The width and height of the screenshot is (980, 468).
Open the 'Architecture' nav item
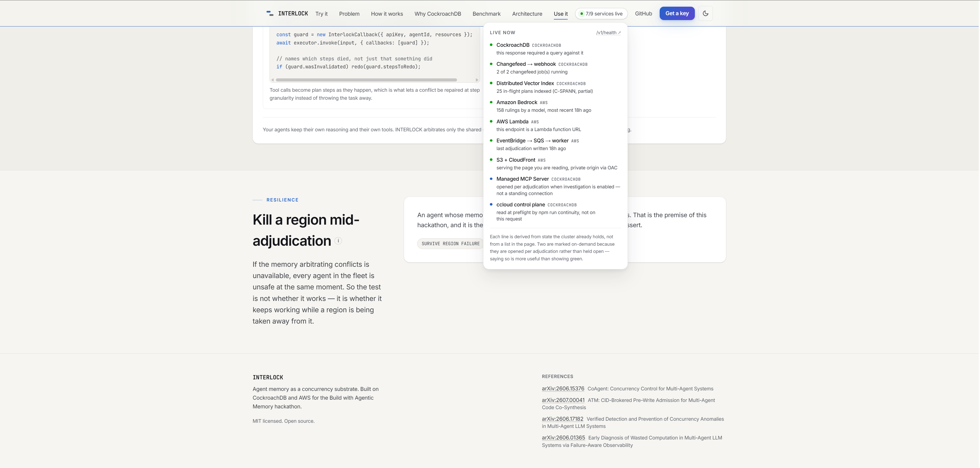tap(527, 14)
